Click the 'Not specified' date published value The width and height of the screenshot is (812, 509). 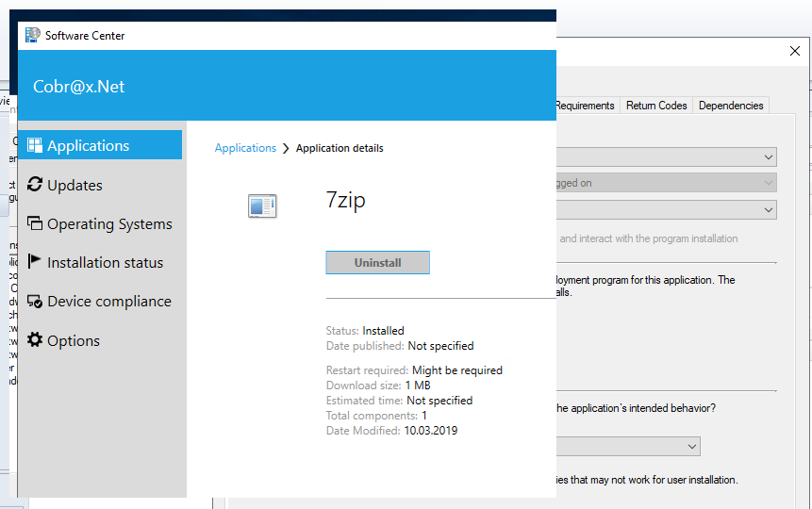coord(440,345)
